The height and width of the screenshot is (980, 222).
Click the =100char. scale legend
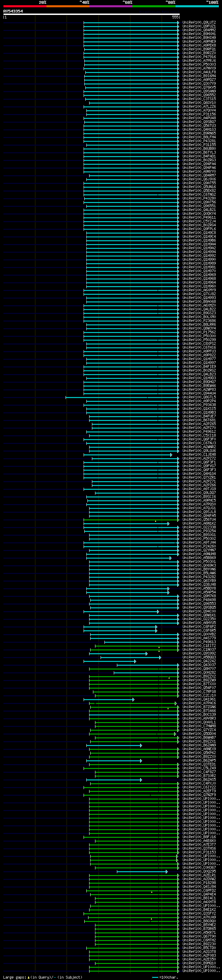pyautogui.click(x=165, y=977)
